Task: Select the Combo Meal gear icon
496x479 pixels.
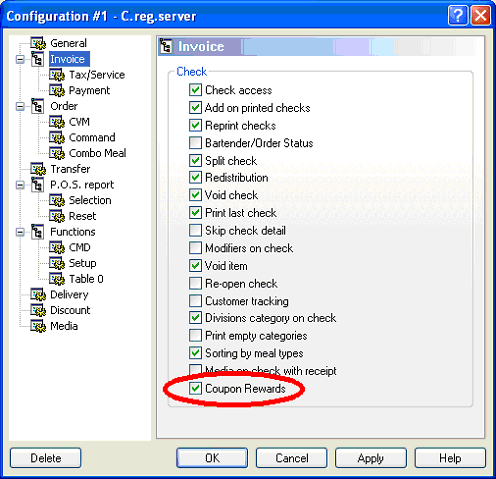Action: 57,153
